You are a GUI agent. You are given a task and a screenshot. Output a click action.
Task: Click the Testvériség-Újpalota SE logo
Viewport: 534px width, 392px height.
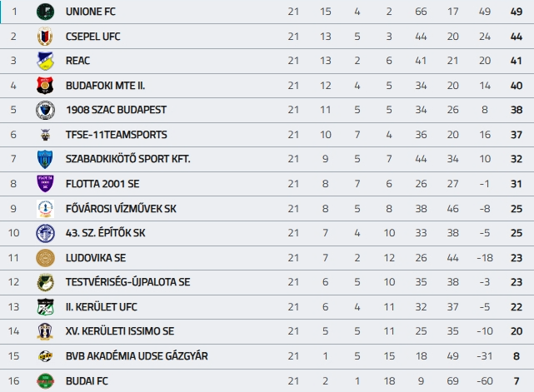(45, 282)
